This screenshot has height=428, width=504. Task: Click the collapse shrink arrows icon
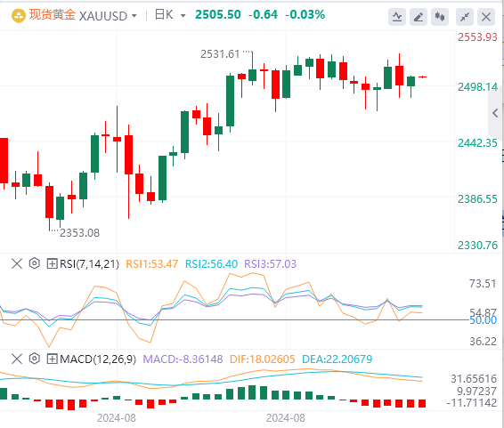click(x=465, y=17)
